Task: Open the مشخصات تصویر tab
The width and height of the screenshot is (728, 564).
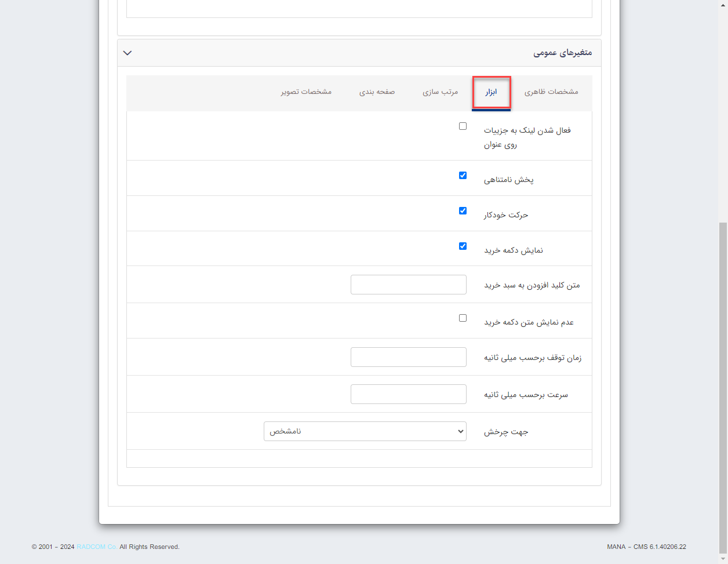Action: coord(305,92)
